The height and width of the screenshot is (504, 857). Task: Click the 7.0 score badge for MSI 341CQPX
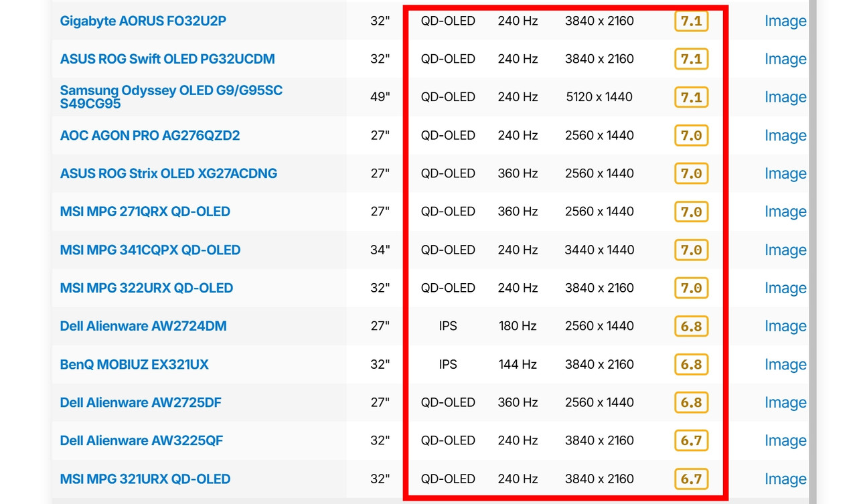point(691,250)
